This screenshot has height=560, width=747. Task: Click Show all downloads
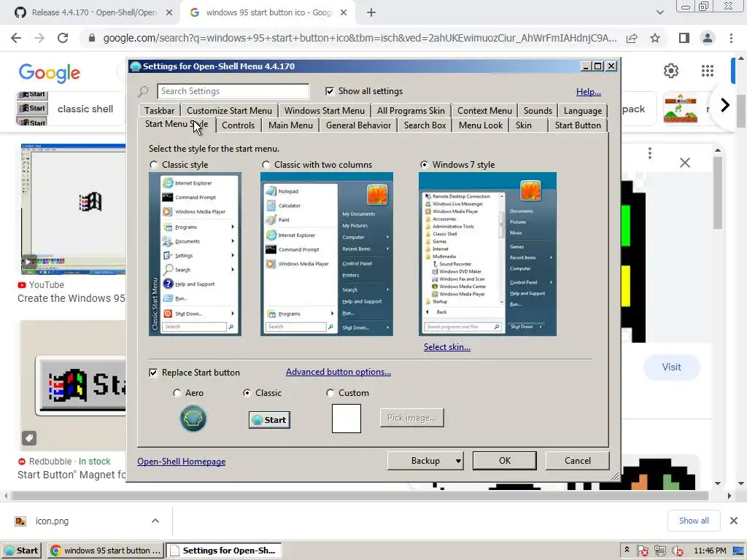pos(694,521)
